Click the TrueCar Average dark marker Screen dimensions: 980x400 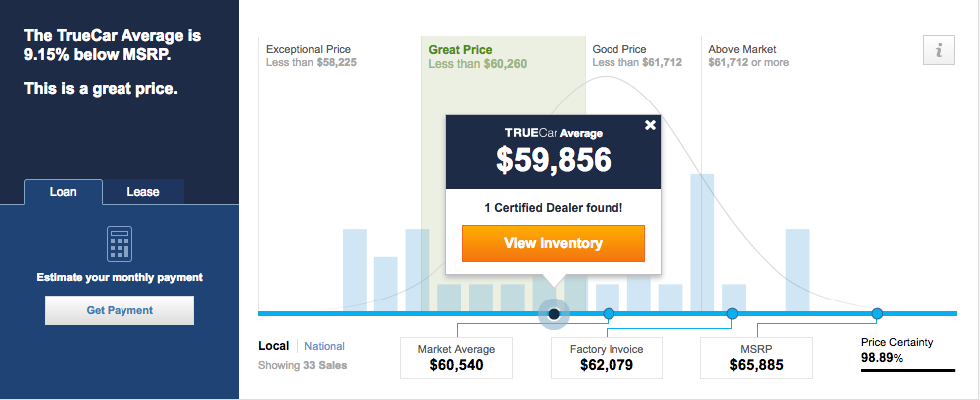(554, 313)
